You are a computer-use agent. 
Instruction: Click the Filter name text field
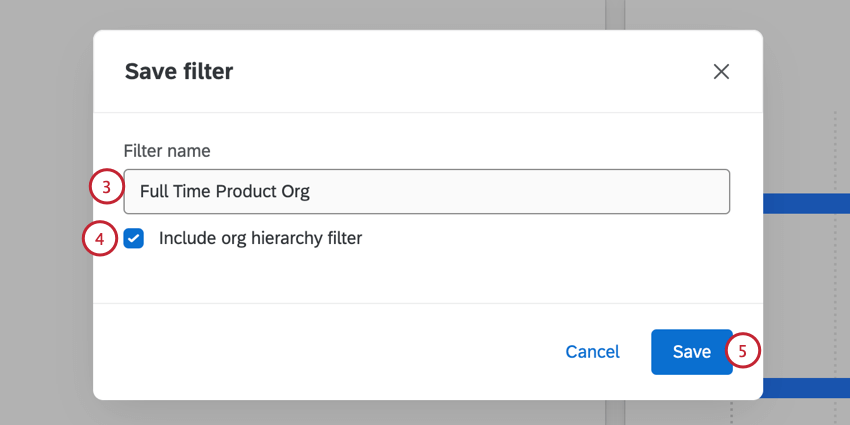point(426,191)
